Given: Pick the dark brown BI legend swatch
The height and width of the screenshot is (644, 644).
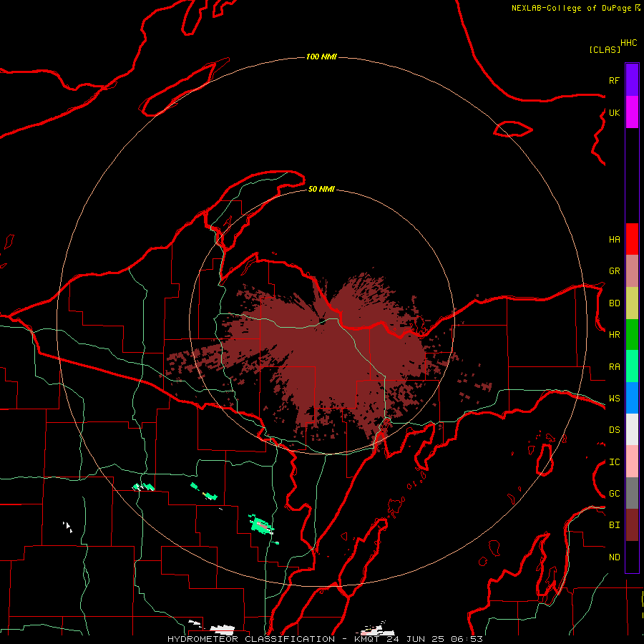Looking at the screenshot, I should (632, 525).
